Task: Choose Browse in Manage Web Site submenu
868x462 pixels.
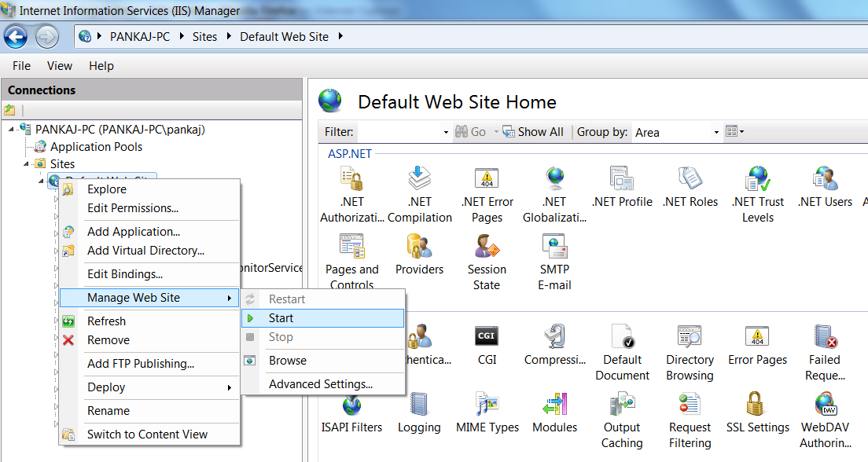Action: pyautogui.click(x=322, y=361)
